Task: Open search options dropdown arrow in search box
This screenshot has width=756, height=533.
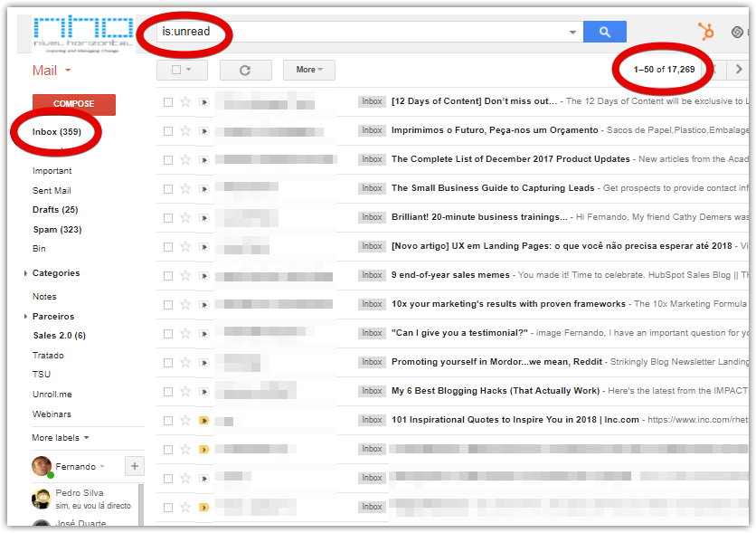Action: click(x=572, y=33)
